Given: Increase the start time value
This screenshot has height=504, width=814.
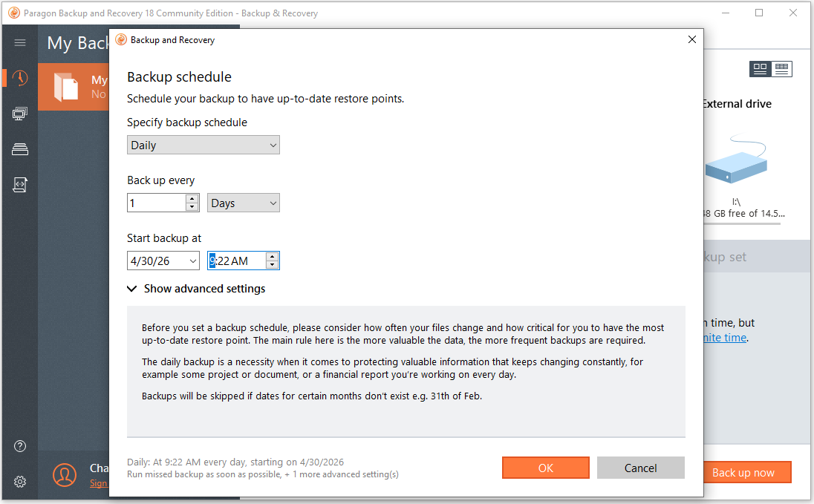Looking at the screenshot, I should [x=272, y=256].
